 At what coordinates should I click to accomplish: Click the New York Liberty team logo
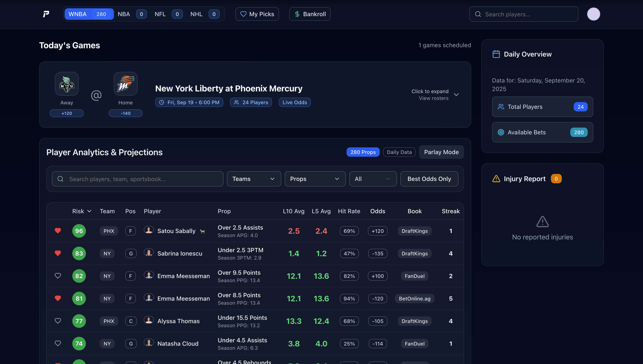67,84
